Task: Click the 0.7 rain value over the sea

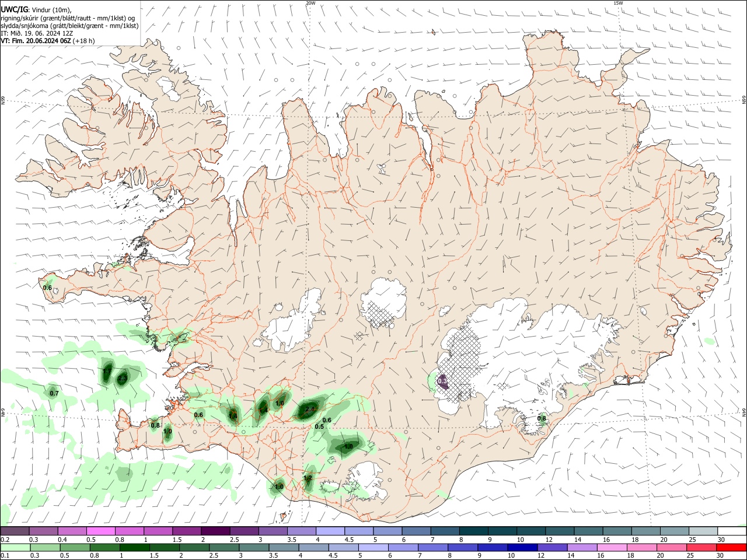Action: (54, 393)
